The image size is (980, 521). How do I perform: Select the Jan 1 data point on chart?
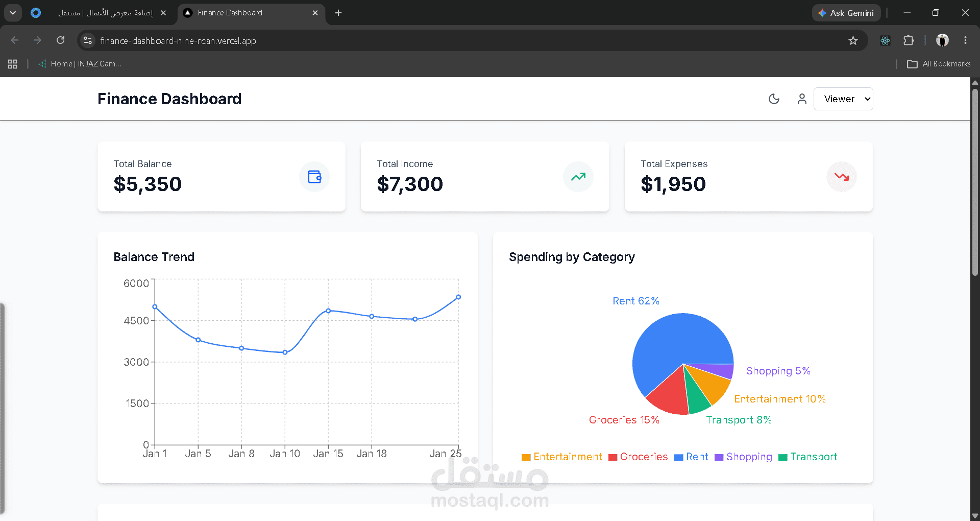click(x=155, y=307)
